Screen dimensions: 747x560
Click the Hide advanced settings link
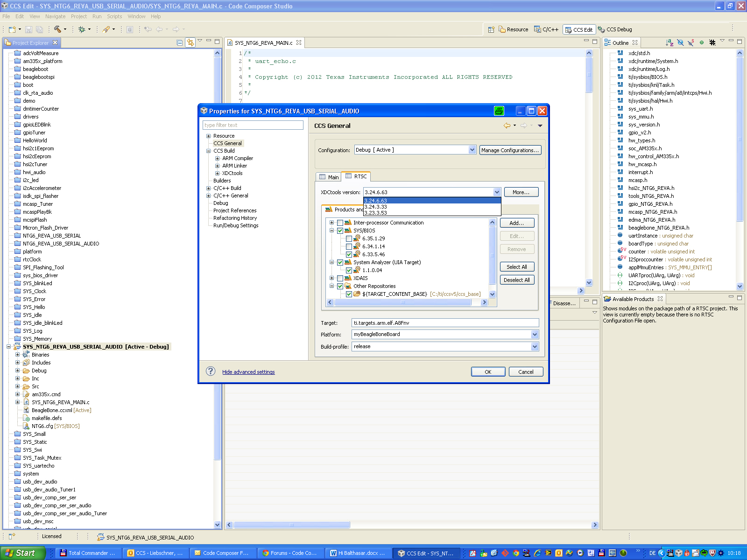click(248, 372)
